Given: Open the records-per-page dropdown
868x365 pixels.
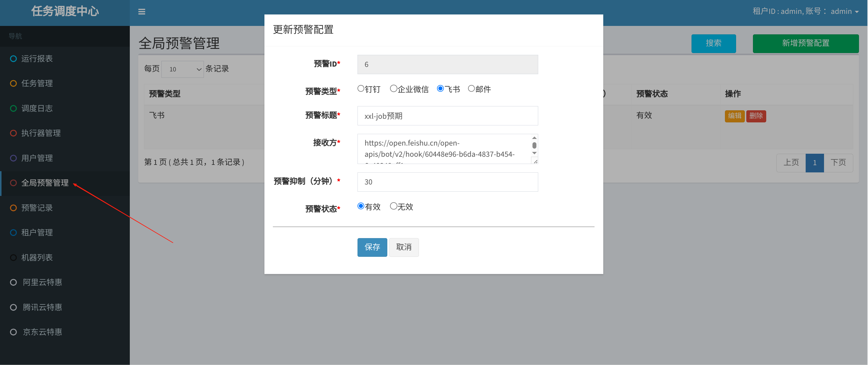Looking at the screenshot, I should tap(182, 69).
